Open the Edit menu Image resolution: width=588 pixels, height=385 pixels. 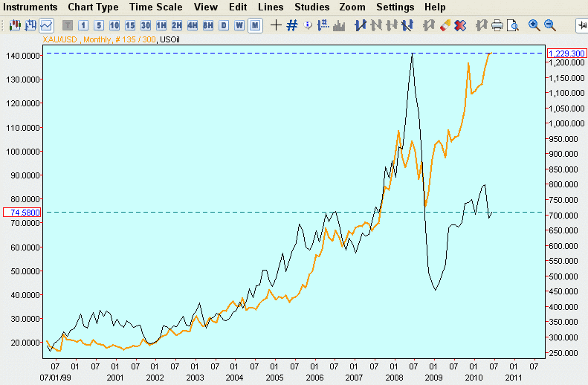point(238,7)
